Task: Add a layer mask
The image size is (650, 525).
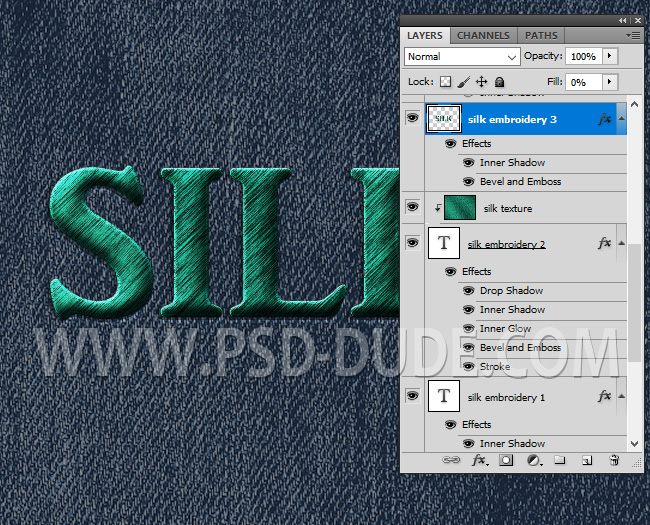Action: [507, 461]
